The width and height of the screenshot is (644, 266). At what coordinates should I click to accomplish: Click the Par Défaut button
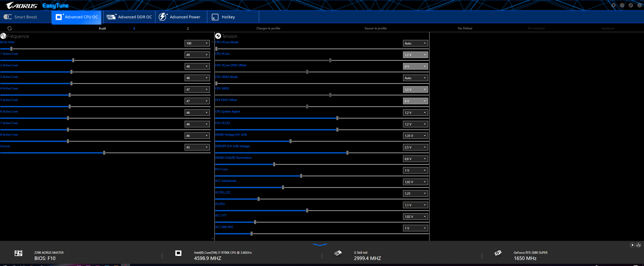tap(465, 28)
